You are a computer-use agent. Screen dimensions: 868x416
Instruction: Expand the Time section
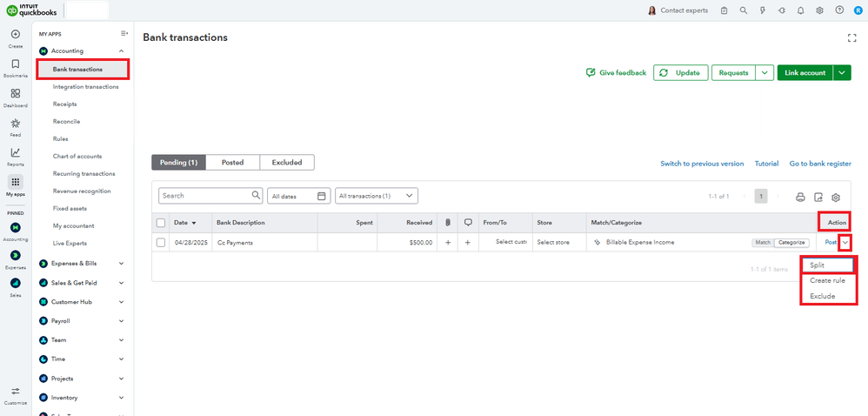coord(121,359)
